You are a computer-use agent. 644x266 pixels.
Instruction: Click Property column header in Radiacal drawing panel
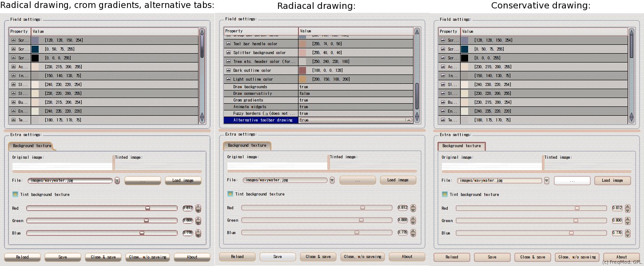click(x=261, y=31)
